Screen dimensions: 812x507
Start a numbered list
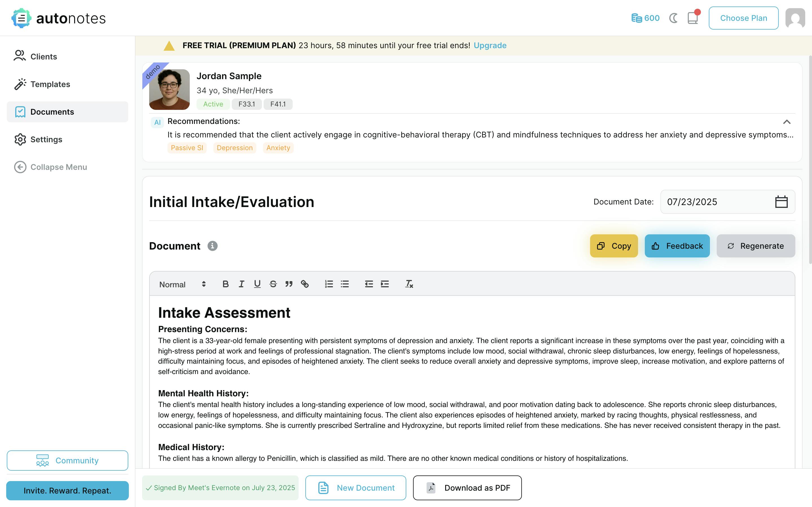click(x=329, y=284)
